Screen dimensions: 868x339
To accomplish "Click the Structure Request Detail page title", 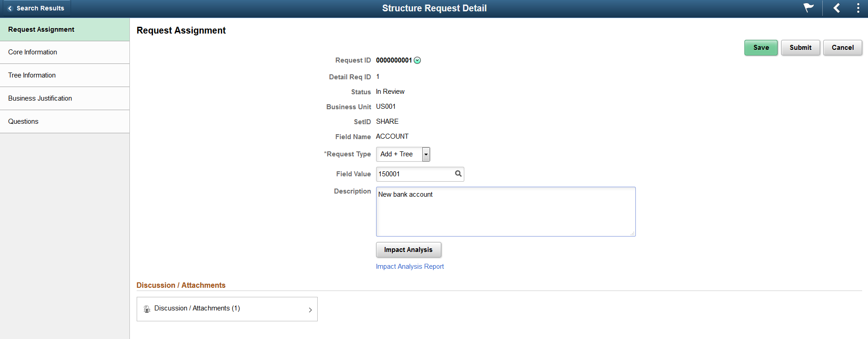I will tap(434, 8).
